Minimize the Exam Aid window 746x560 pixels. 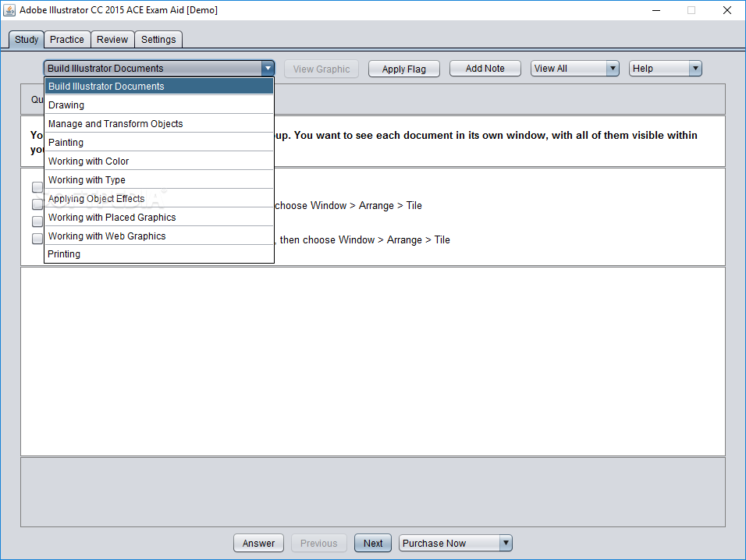(656, 10)
